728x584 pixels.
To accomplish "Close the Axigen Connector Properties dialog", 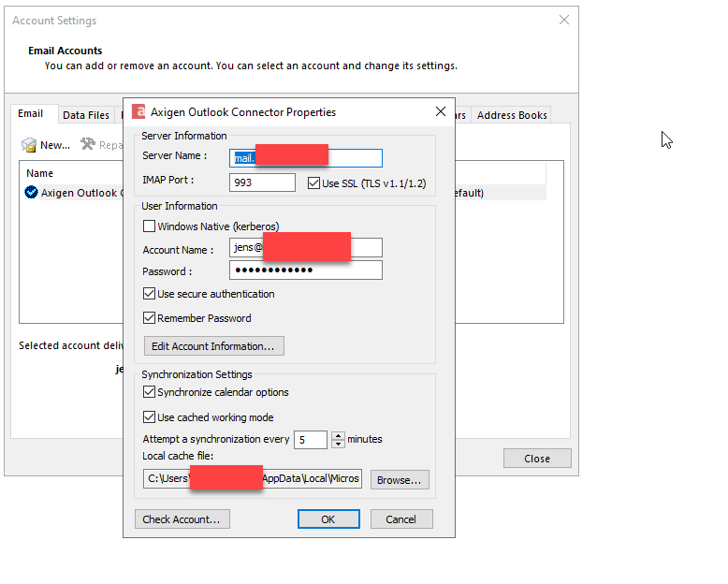I will click(441, 112).
